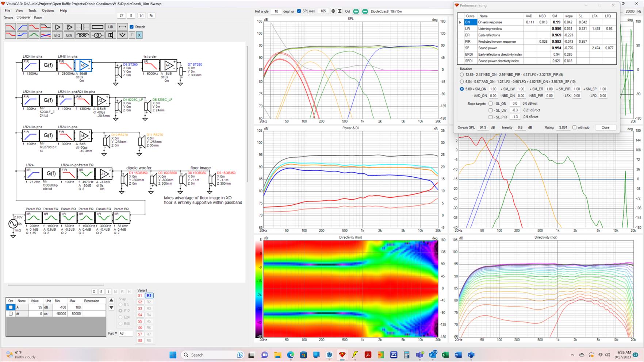The width and height of the screenshot is (644, 362).
Task: Insert a transformer component
Action: tap(97, 35)
